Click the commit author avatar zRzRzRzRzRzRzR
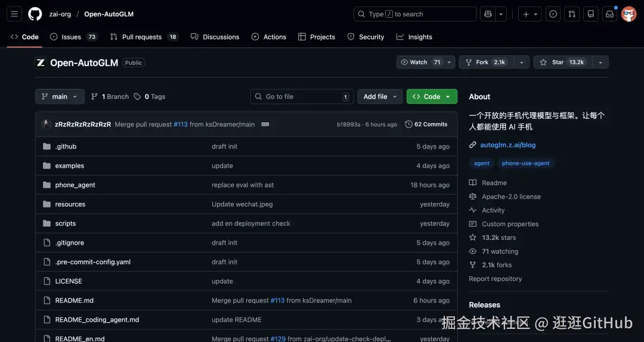 46,124
